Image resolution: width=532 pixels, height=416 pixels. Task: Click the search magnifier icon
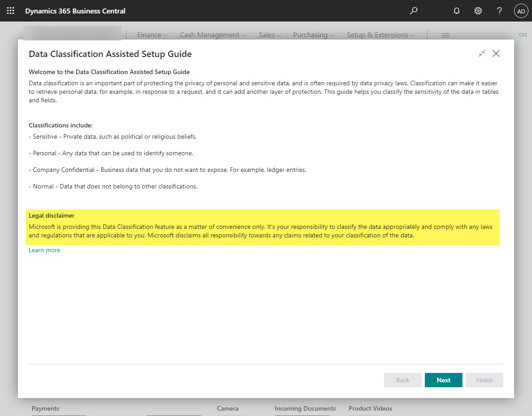click(413, 11)
